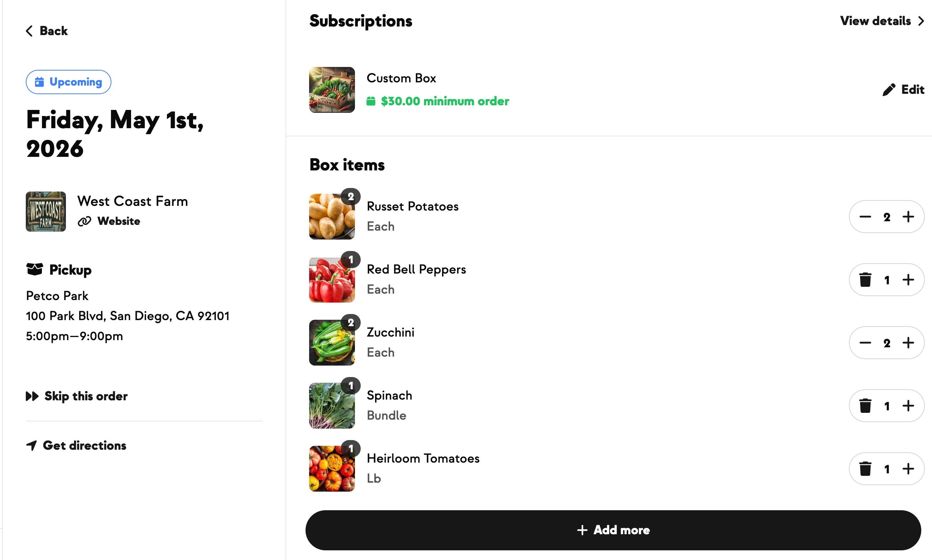Remove Red Bell Peppers with trash icon
Screen dimensions: 932x560
[x=865, y=280]
